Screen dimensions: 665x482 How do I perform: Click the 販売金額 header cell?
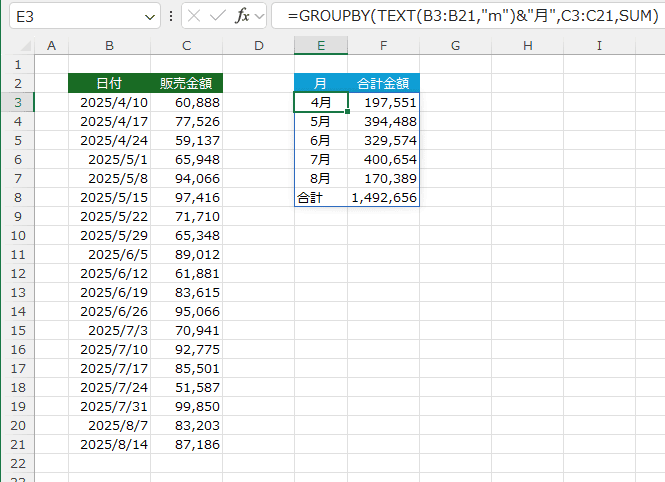pyautogui.click(x=186, y=83)
